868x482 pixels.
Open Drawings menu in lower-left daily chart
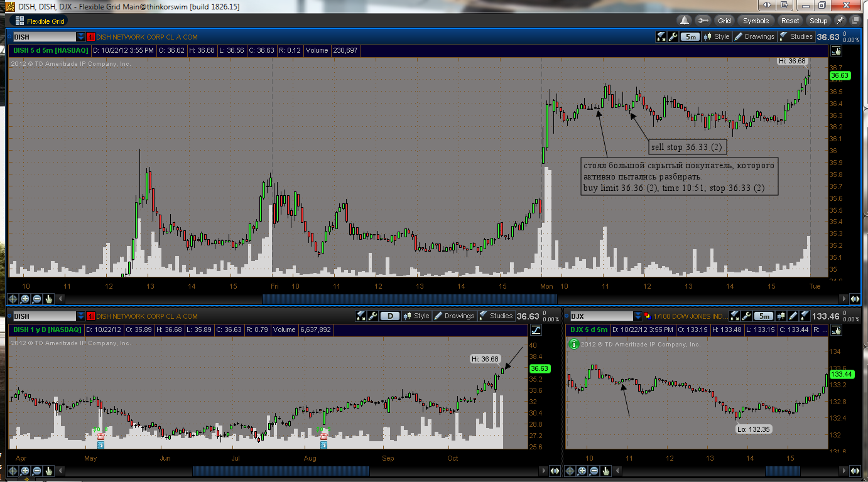tap(454, 316)
